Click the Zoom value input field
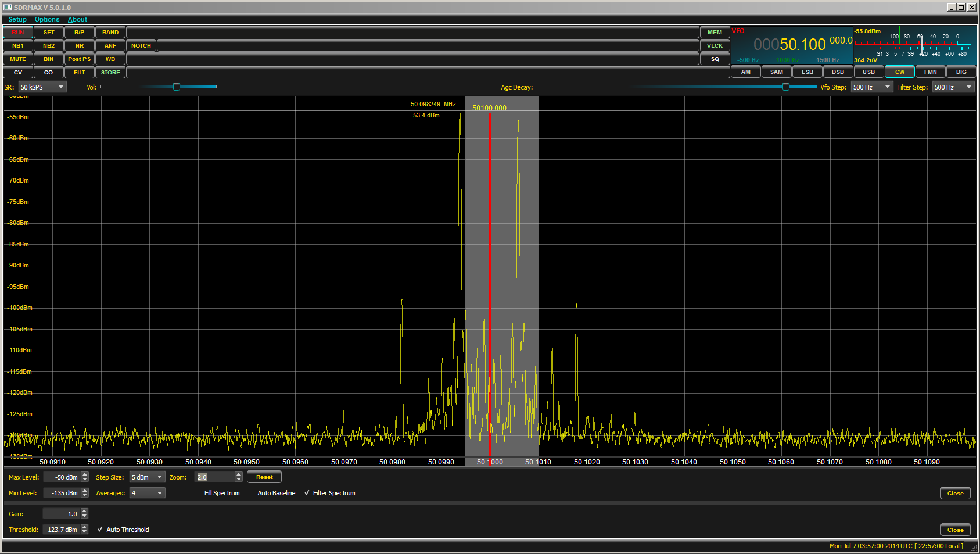980x554 pixels. [215, 477]
